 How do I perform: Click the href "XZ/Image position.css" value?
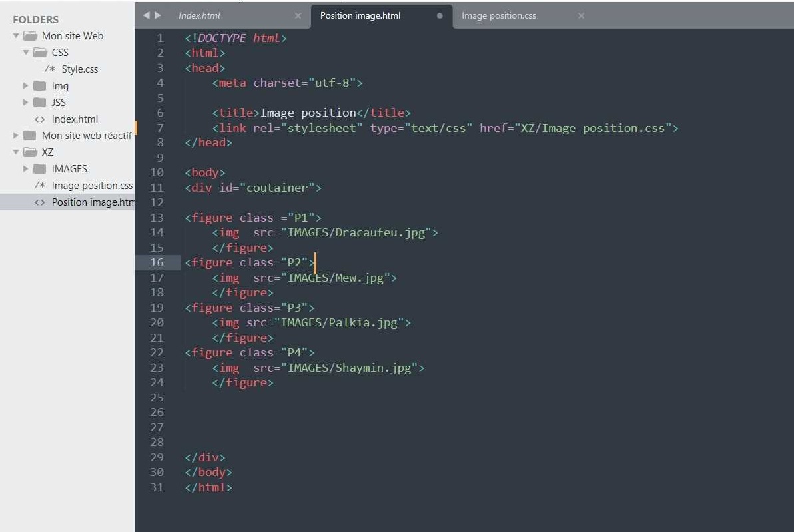[593, 128]
